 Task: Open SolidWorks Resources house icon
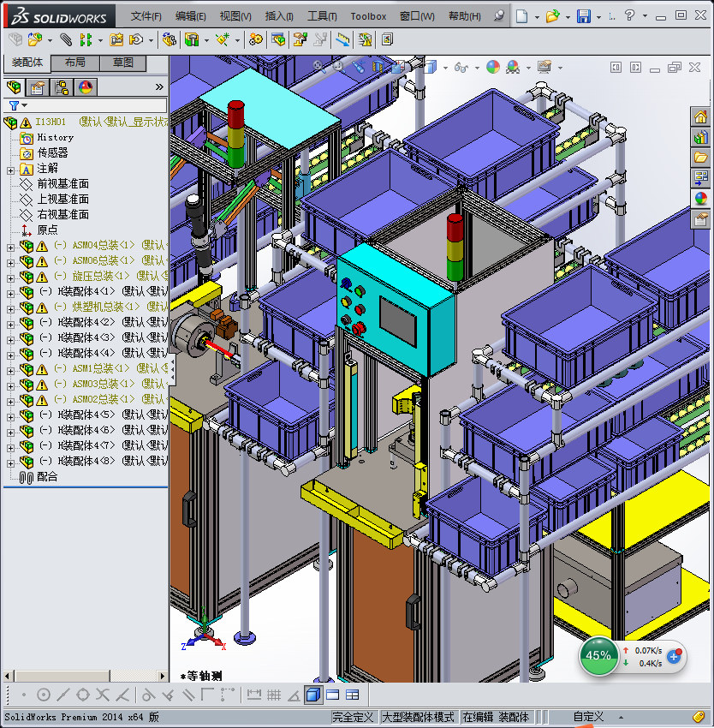700,116
